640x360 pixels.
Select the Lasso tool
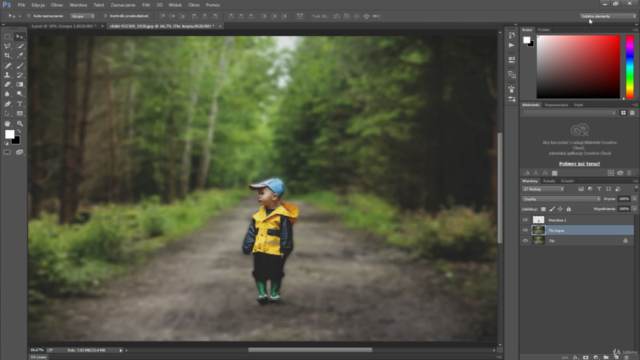click(7, 46)
